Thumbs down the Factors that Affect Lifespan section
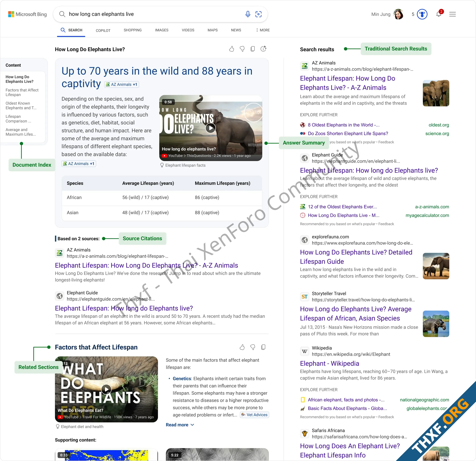476x461 pixels. 253,347
